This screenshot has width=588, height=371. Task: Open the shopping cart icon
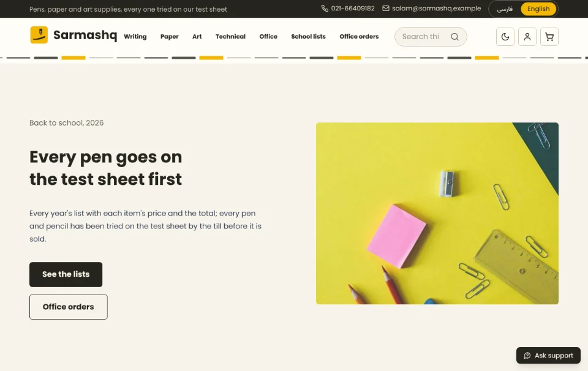(x=549, y=37)
